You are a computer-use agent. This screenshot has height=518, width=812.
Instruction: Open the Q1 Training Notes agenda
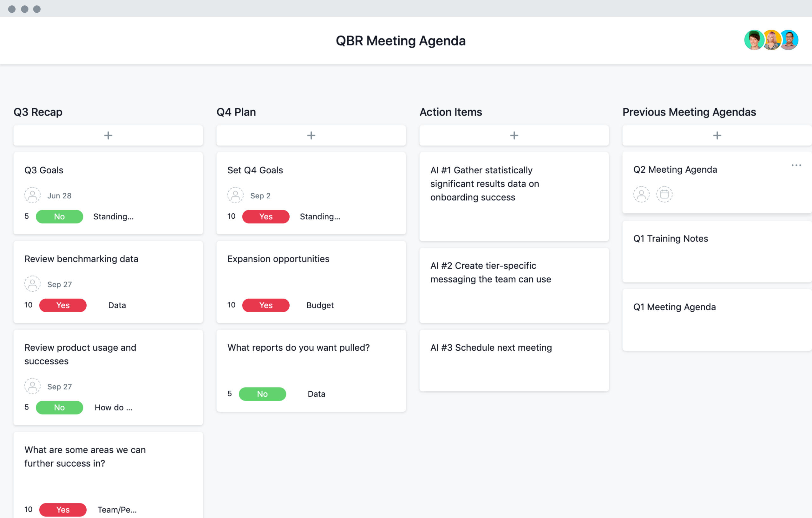pos(671,238)
